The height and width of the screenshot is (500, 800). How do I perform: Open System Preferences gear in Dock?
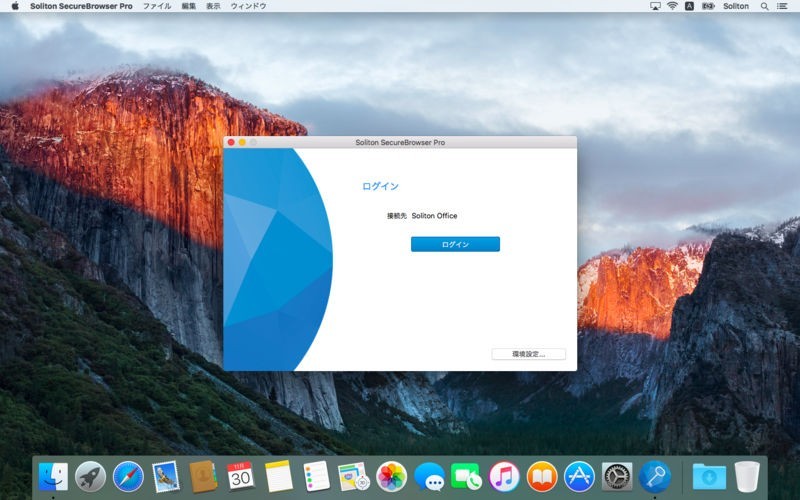tap(617, 476)
